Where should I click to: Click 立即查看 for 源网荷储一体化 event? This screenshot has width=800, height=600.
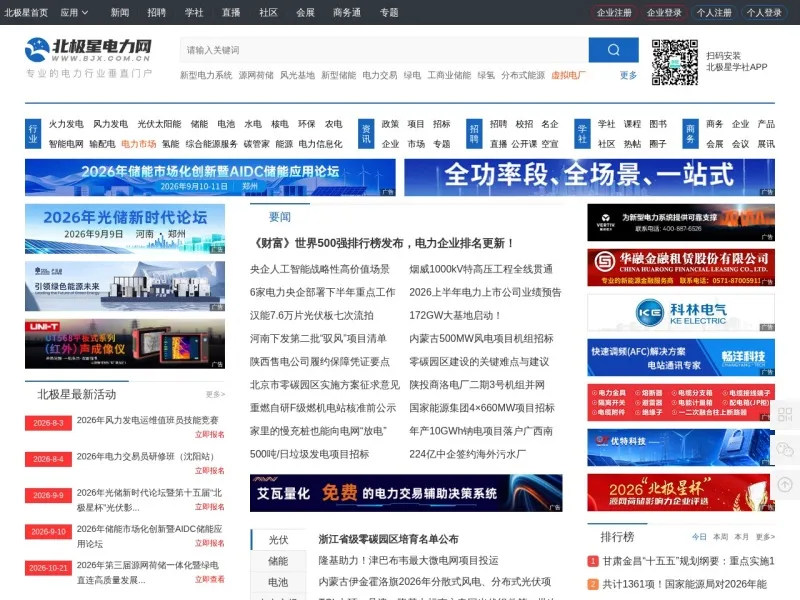click(210, 579)
